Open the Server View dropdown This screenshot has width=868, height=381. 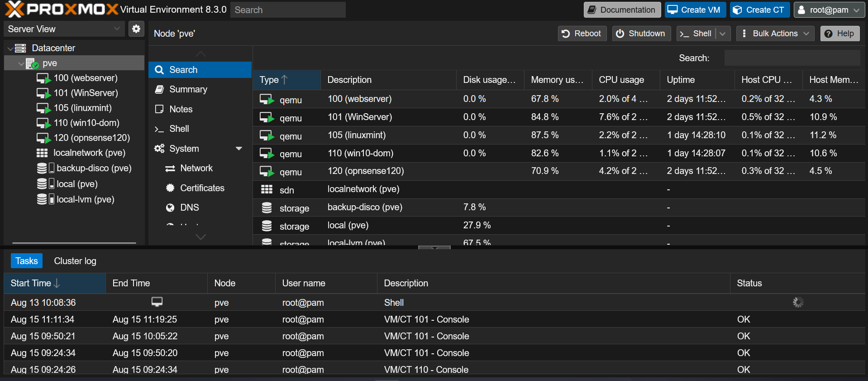[x=64, y=29]
